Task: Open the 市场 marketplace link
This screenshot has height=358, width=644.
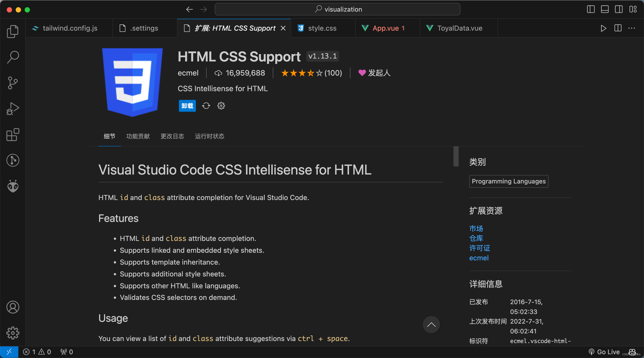Action: (x=476, y=229)
